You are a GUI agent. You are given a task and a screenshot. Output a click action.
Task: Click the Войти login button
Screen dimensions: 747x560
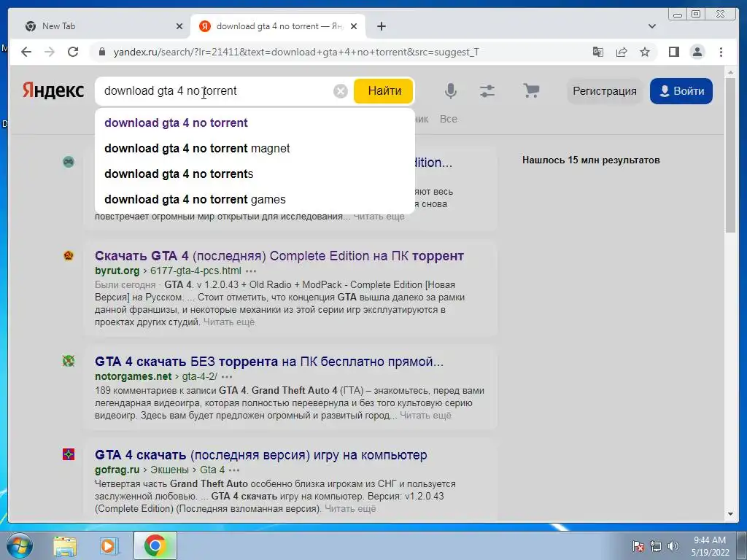(681, 91)
